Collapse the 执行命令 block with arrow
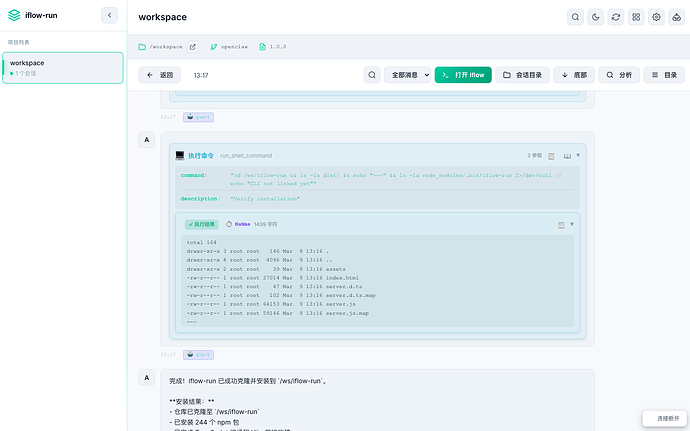The height and width of the screenshot is (431, 690). coord(577,156)
